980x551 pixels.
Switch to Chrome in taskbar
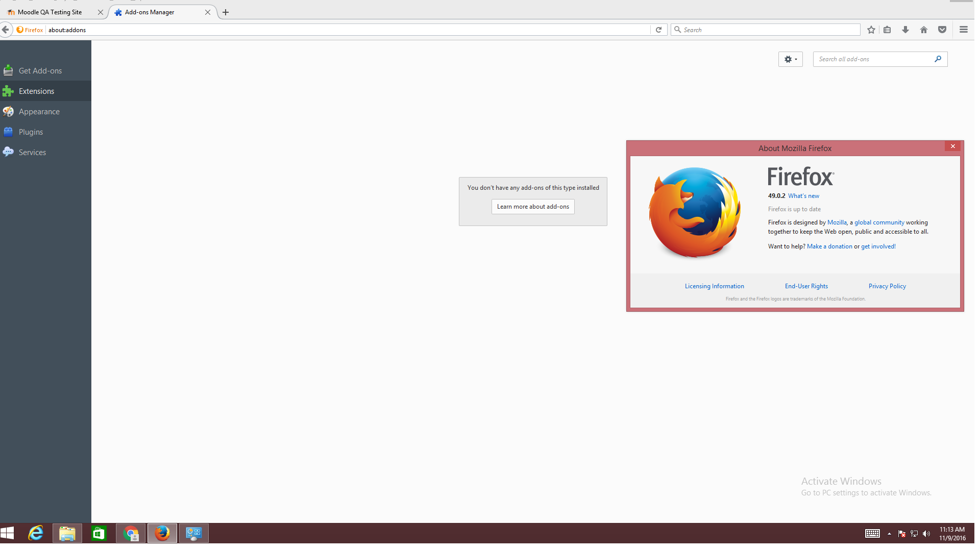pyautogui.click(x=131, y=533)
